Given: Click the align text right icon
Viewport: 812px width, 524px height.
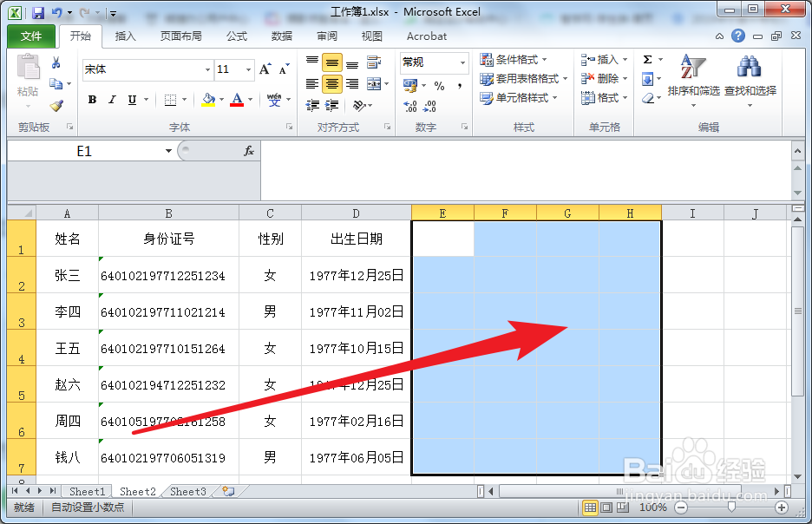Looking at the screenshot, I should click(352, 83).
